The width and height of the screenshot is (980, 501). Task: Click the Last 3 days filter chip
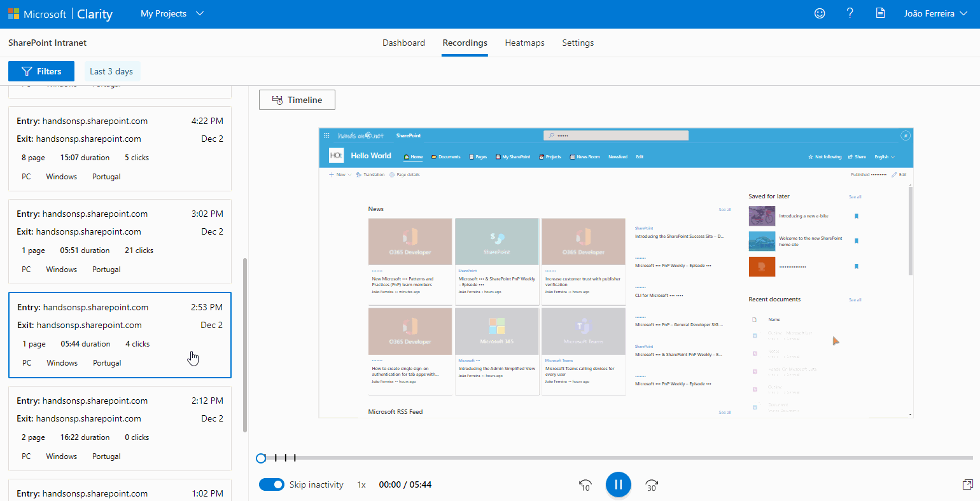[111, 71]
